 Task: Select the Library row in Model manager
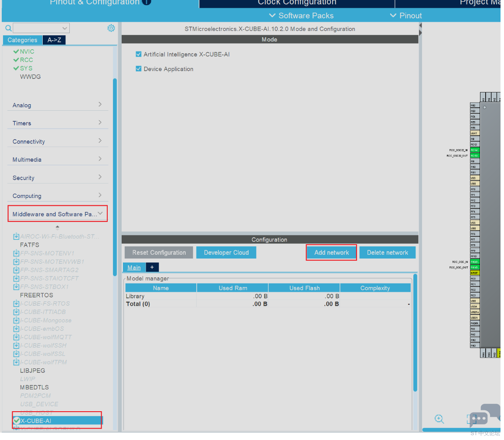point(268,296)
